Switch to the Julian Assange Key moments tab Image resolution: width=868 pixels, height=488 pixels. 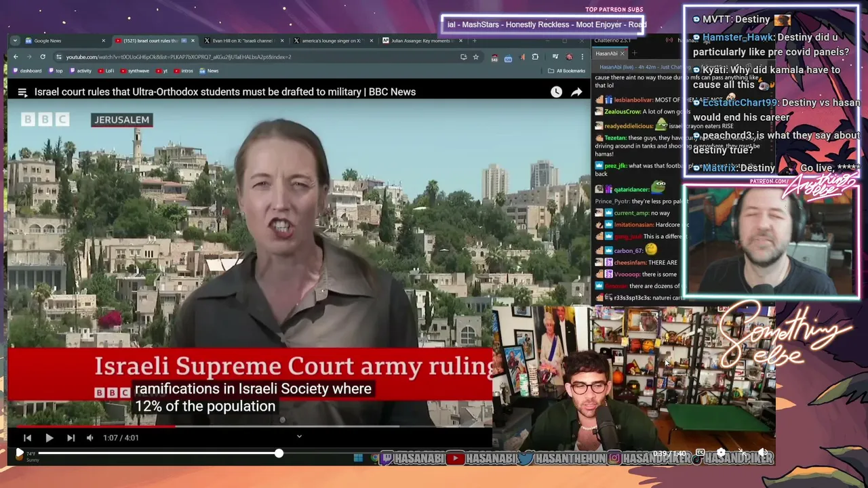(422, 41)
